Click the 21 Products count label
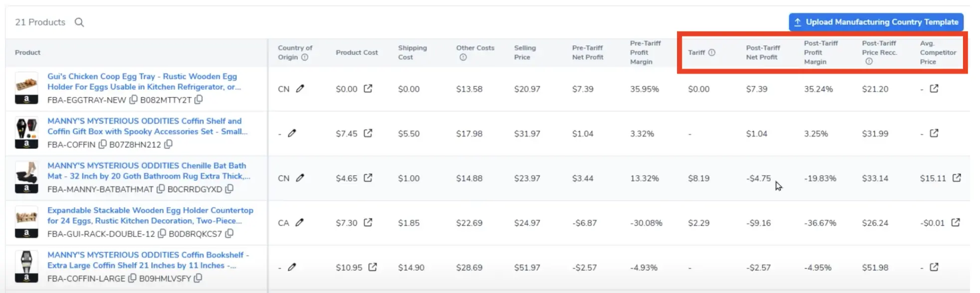980x293 pixels. tap(40, 22)
